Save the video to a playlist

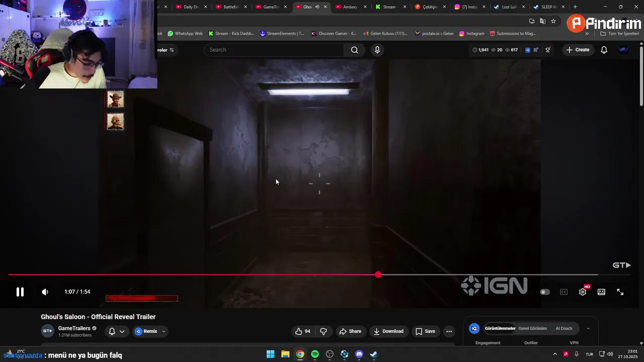(425, 331)
